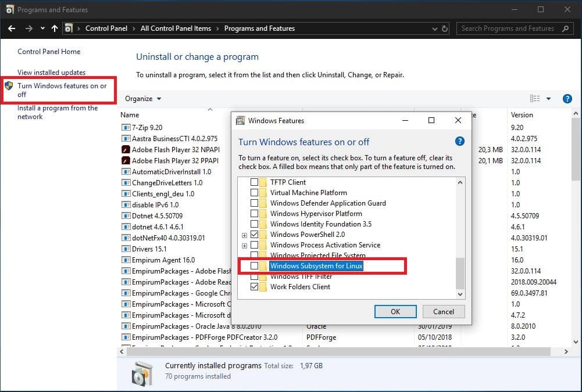Click the Back arrow in navigation bar
The width and height of the screenshot is (582, 392).
click(12, 28)
